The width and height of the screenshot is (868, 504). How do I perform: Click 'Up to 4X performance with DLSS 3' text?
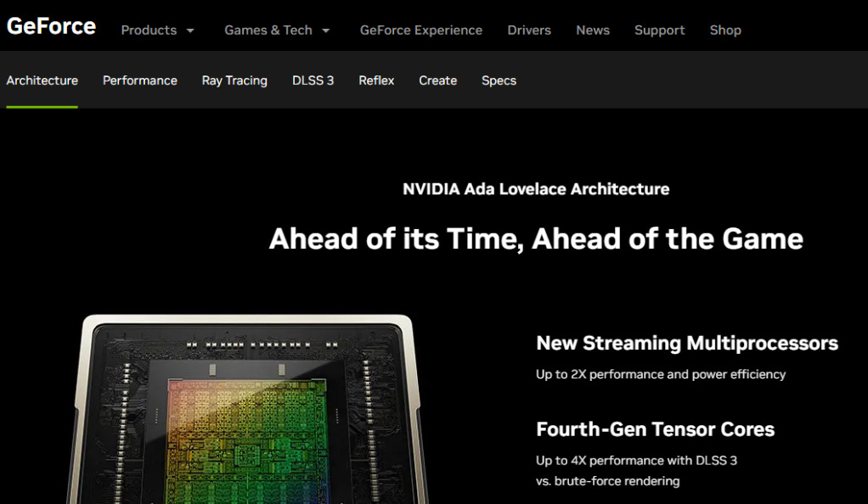tap(636, 461)
